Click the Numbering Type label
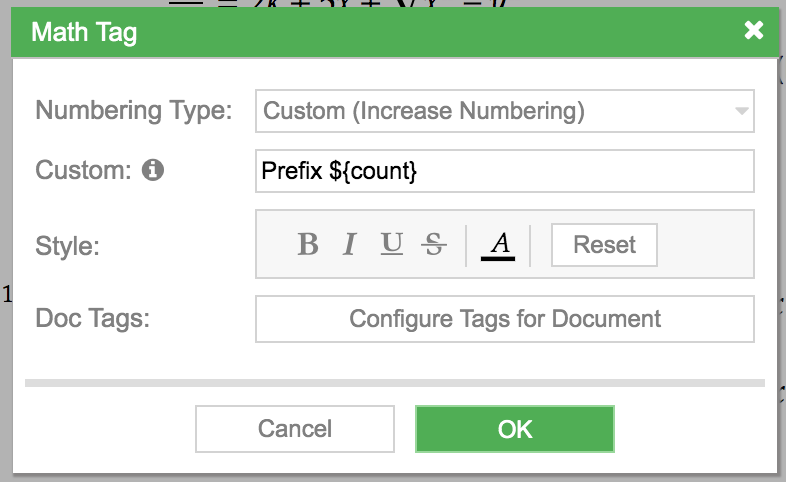 pyautogui.click(x=134, y=111)
